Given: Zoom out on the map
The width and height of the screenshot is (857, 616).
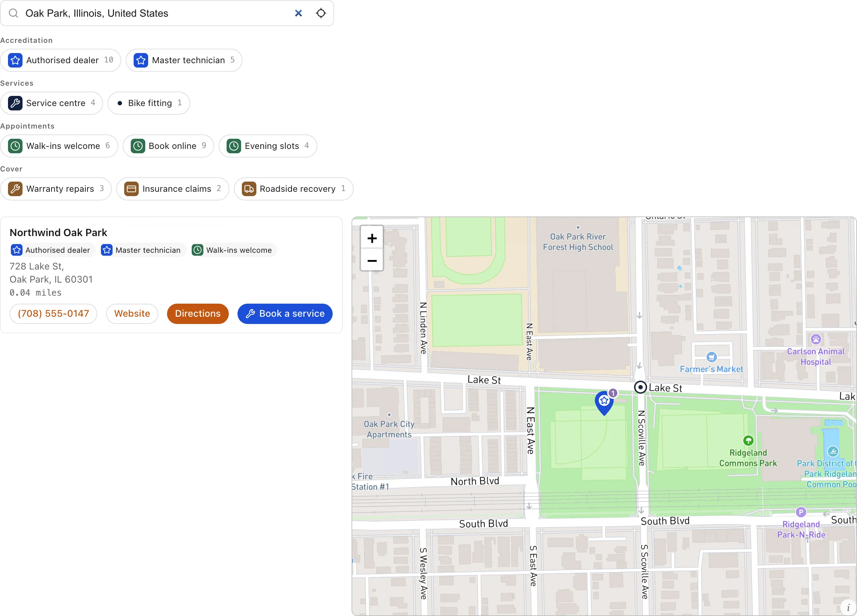Looking at the screenshot, I should pyautogui.click(x=372, y=260).
